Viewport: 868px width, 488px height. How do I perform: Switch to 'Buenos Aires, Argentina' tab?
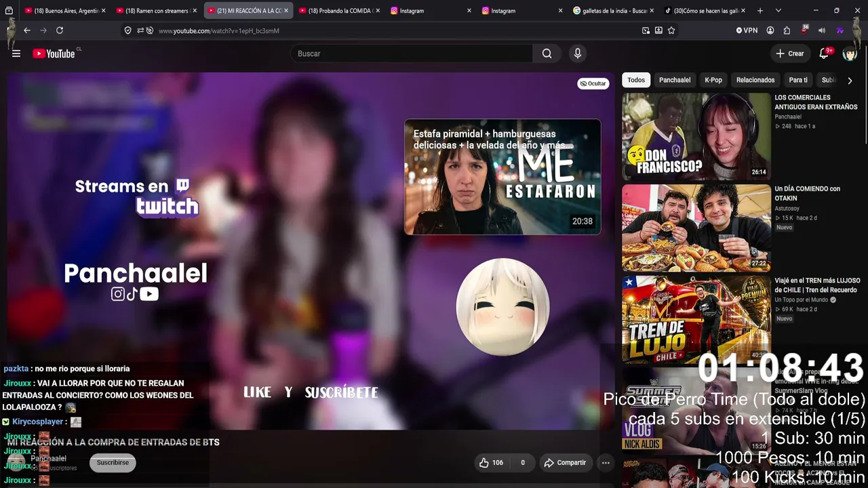(65, 11)
